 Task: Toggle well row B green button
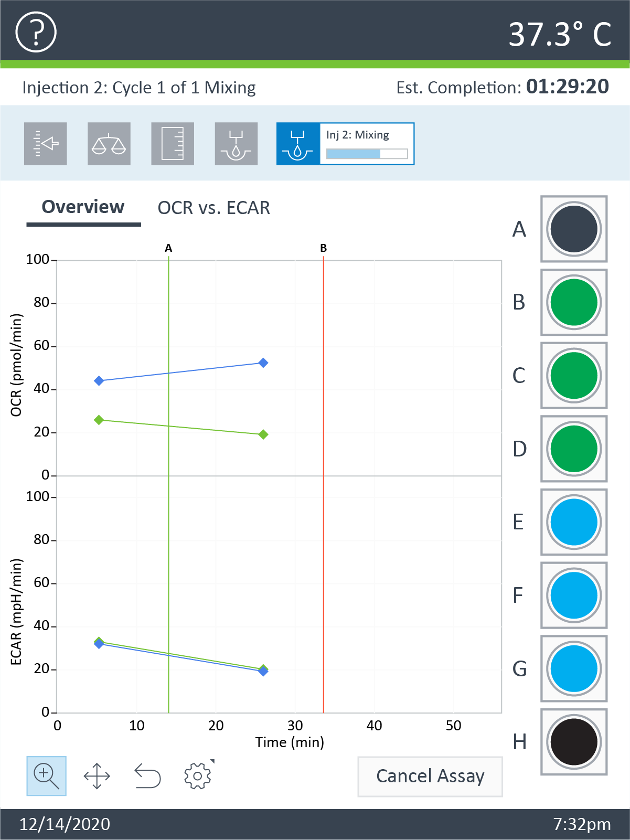click(x=574, y=303)
